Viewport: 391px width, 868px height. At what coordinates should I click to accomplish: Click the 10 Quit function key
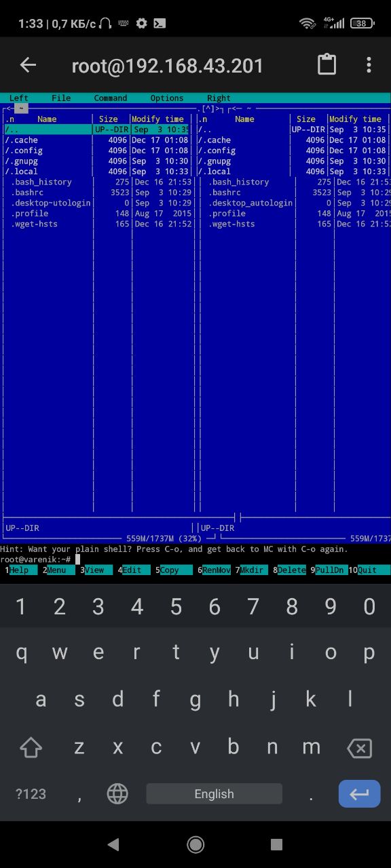point(370,570)
